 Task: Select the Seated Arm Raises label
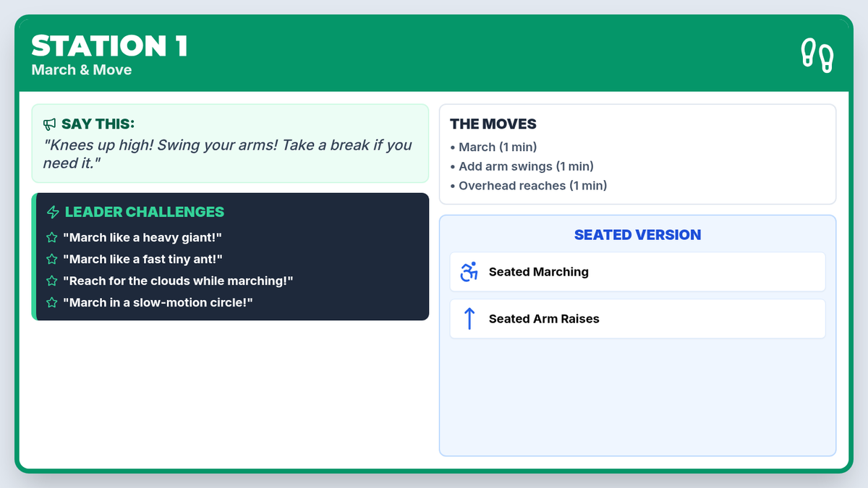(x=544, y=319)
